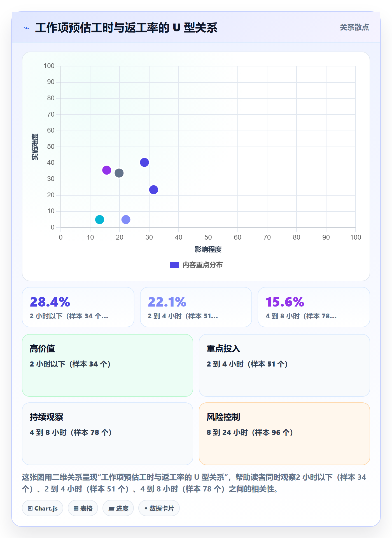
Task: Click the 关系散点 label in the header
Action: [x=354, y=27]
